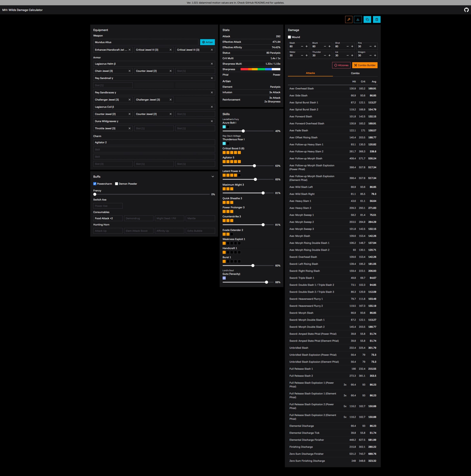The image size is (471, 476).
Task: Enable the Demon Powder buff
Action: tap(116, 184)
